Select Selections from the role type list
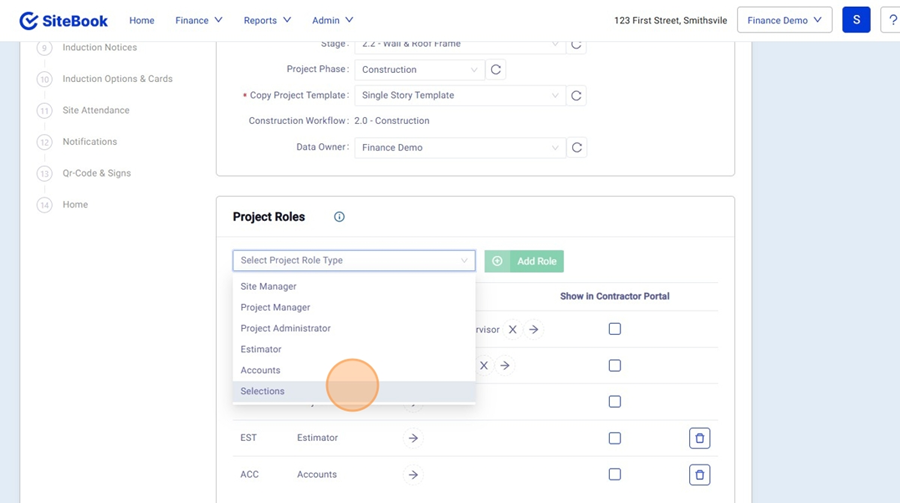This screenshot has height=503, width=900. pos(263,392)
